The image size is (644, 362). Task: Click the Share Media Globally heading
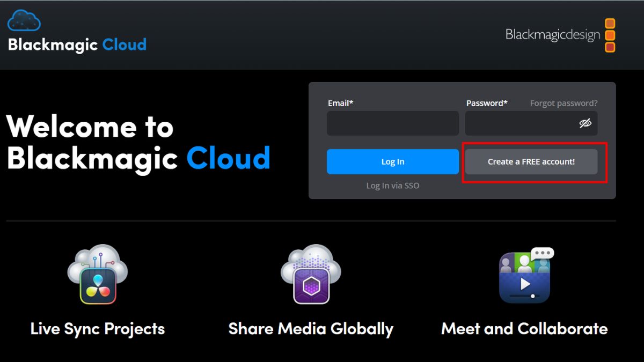coord(311,329)
